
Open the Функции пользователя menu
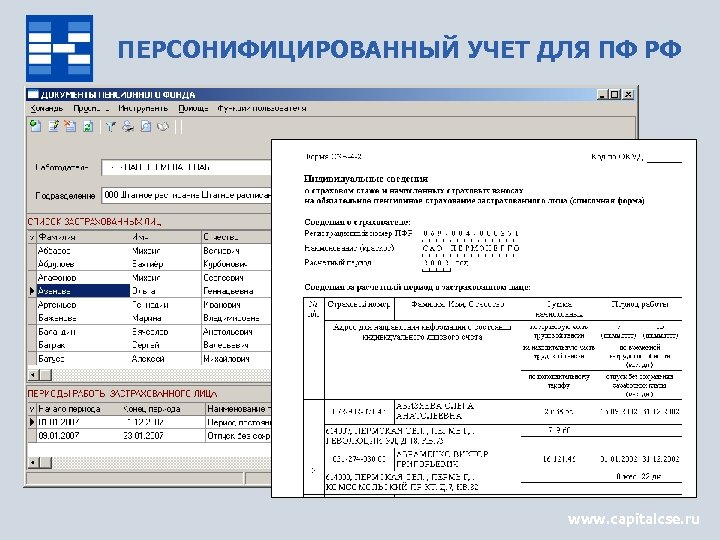(x=262, y=109)
